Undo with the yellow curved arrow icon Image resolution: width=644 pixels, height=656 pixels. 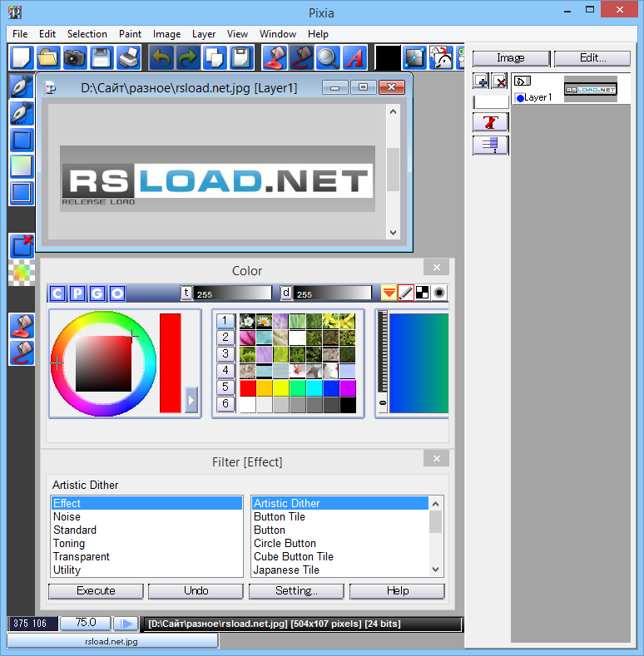click(161, 57)
